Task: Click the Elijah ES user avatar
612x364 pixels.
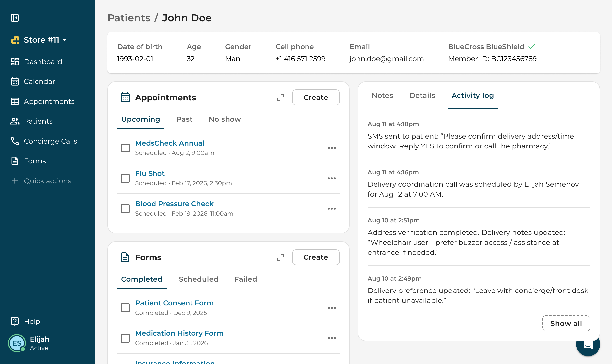Action: coord(17,343)
